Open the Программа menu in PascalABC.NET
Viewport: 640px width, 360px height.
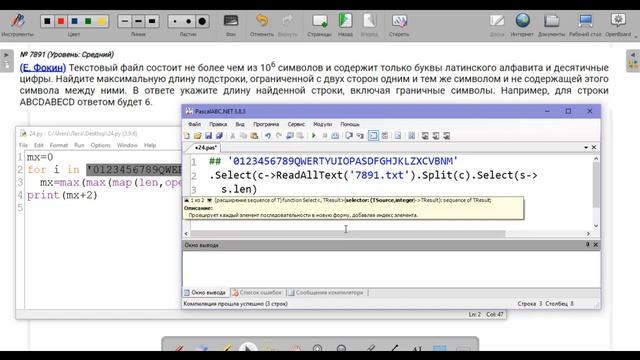pos(266,124)
